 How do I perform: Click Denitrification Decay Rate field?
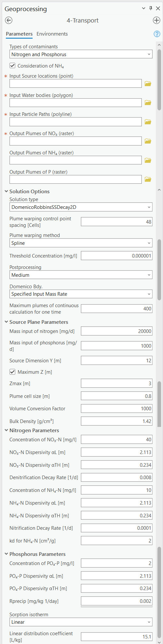pos(117,477)
